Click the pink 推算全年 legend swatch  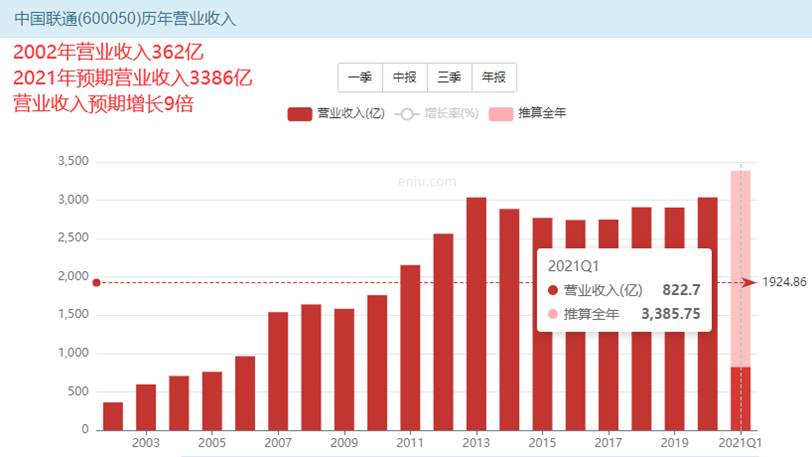[501, 114]
